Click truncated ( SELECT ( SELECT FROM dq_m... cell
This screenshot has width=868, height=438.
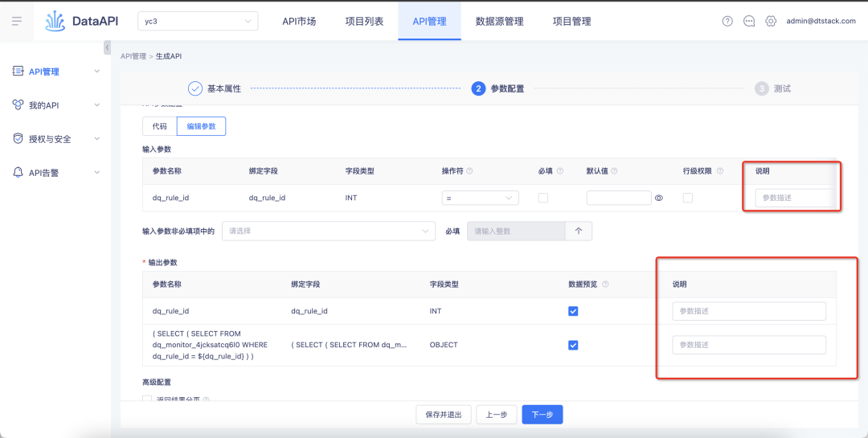tap(350, 345)
